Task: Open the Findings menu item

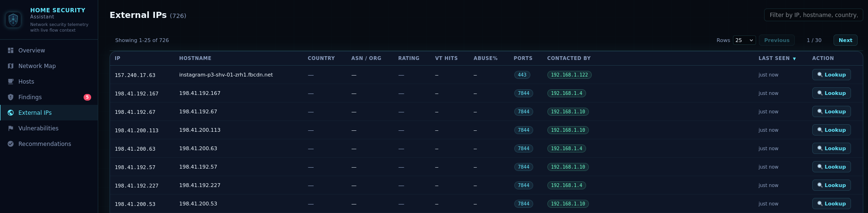Action: tap(30, 97)
